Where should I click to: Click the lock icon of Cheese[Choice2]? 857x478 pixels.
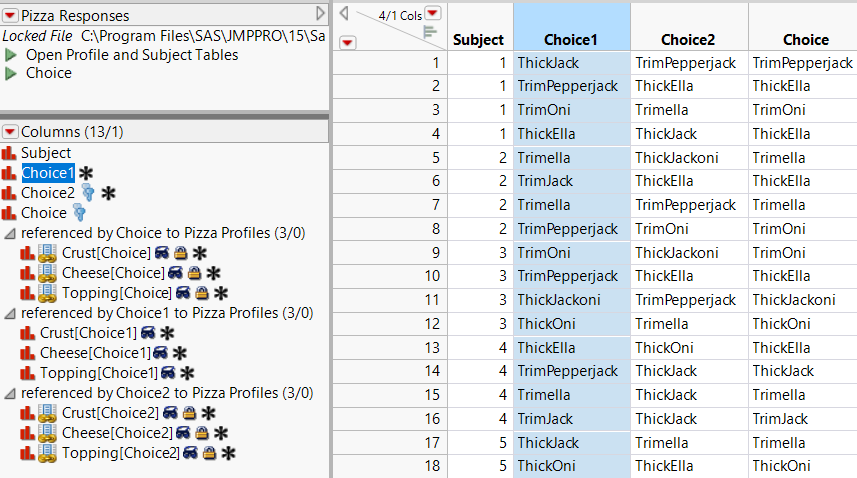pyautogui.click(x=202, y=433)
